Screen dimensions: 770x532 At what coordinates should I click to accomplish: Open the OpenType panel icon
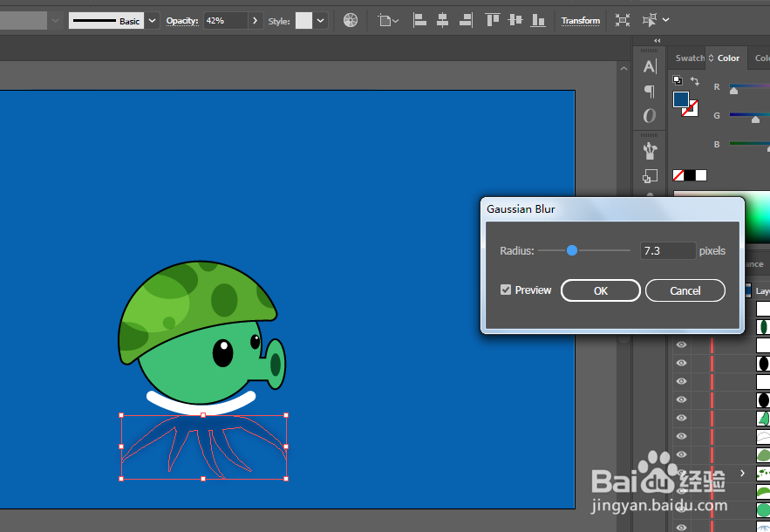[x=649, y=116]
